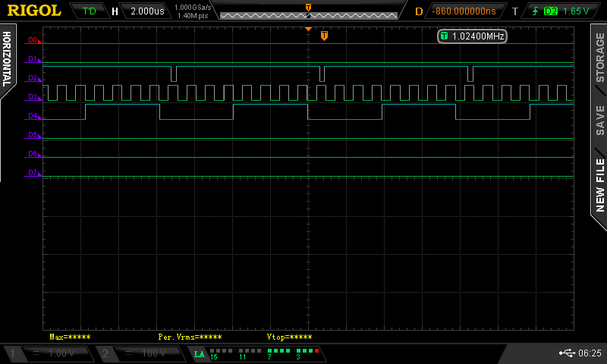
Task: Open the STORAGE menu tab
Action: (x=599, y=57)
